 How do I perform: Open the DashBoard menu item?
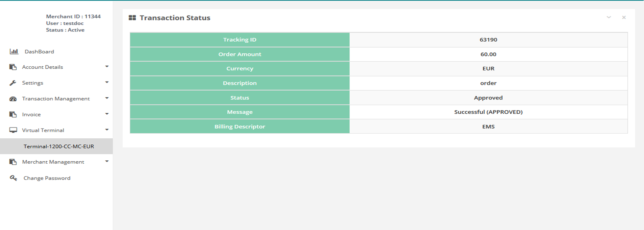39,51
